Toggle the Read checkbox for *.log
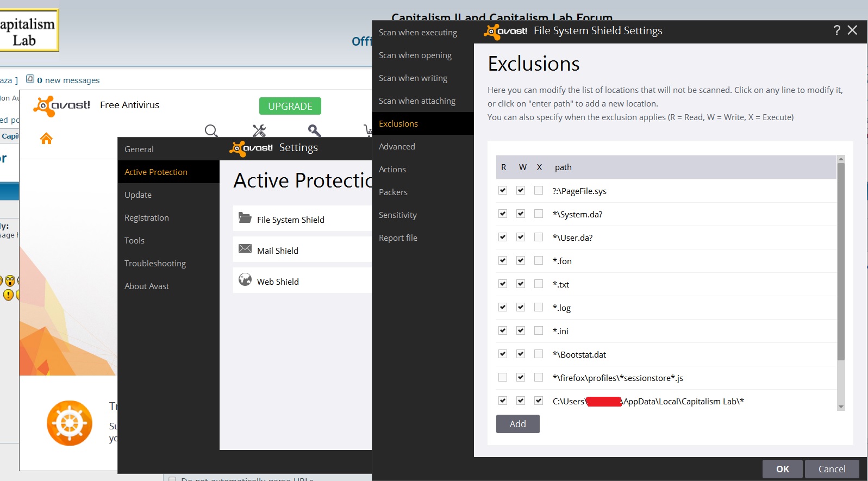868x481 pixels. click(503, 307)
